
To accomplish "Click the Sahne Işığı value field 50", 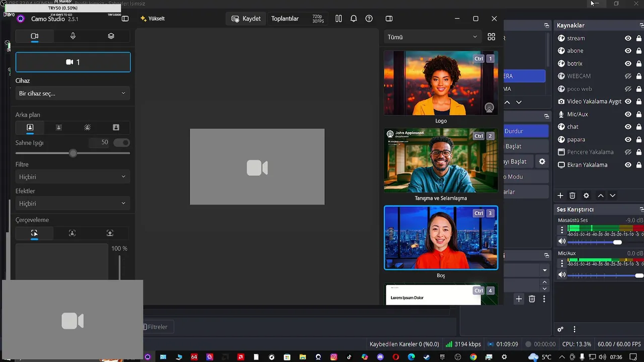I will 100,142.
